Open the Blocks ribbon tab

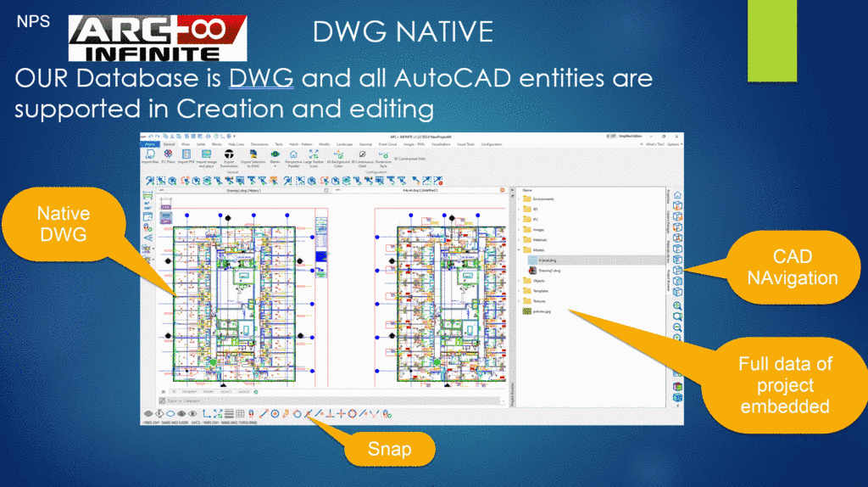216,144
